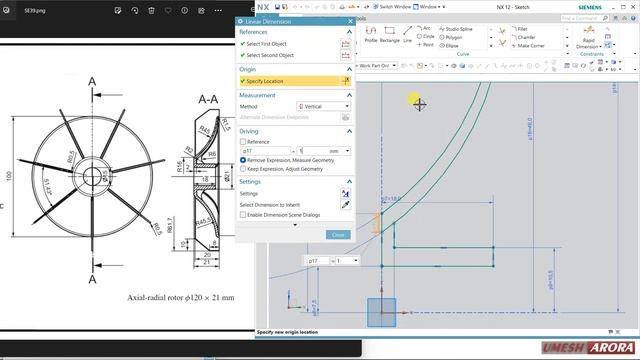640x360 pixels.
Task: Select Keep Expression, Adjust Geometry option
Action: point(243,169)
